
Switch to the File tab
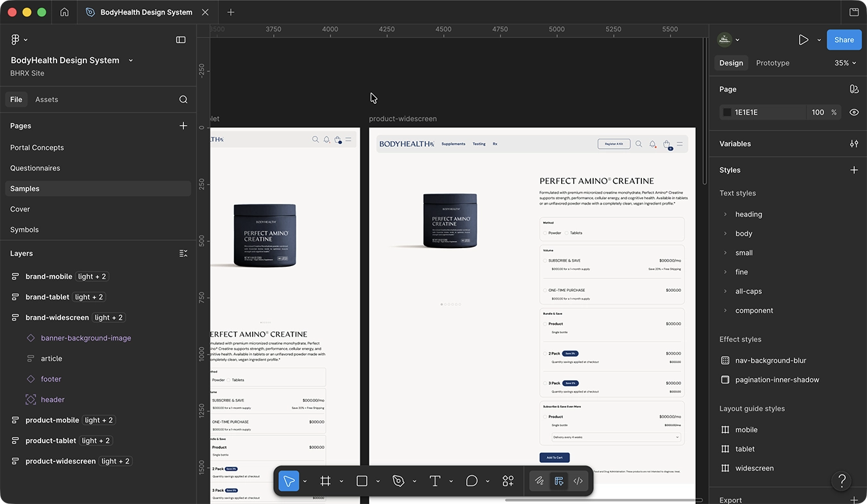[16, 99]
